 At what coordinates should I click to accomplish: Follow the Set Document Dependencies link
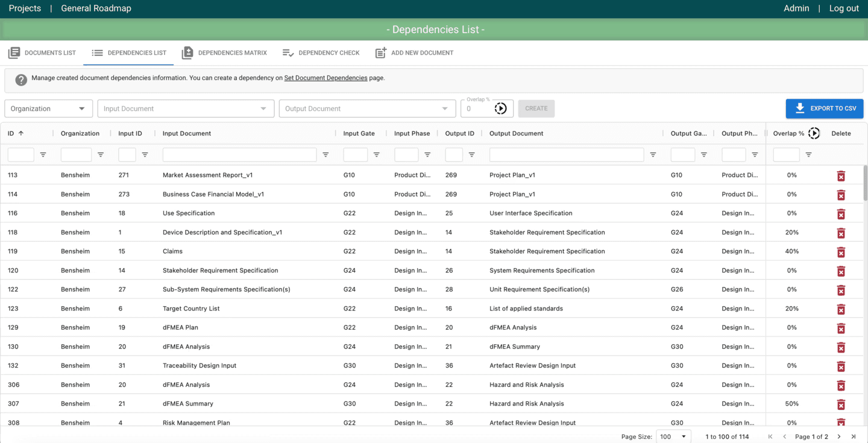pyautogui.click(x=325, y=78)
